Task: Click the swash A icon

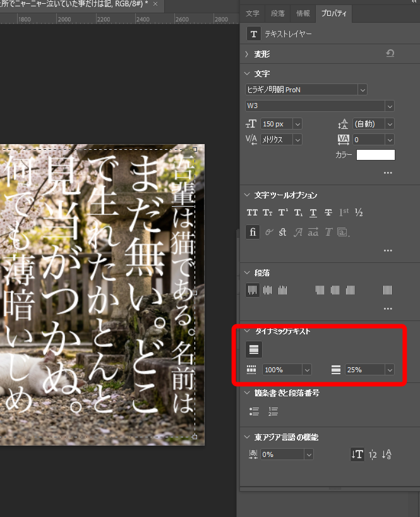Action: (298, 233)
